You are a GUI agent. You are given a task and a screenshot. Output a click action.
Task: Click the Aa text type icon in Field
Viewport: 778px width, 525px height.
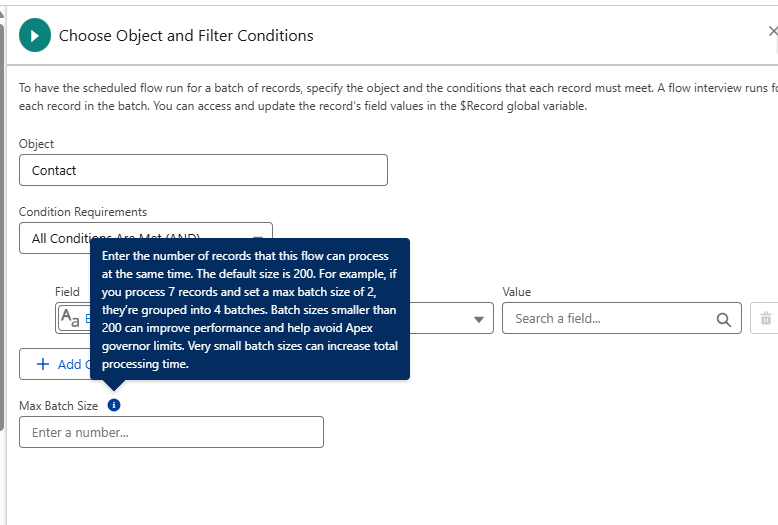[x=71, y=319]
